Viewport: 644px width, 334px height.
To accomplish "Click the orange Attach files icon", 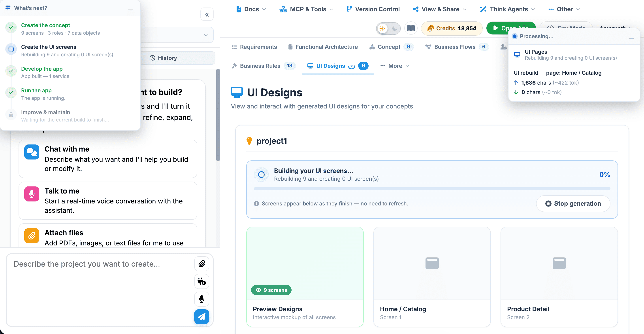I will pos(32,236).
